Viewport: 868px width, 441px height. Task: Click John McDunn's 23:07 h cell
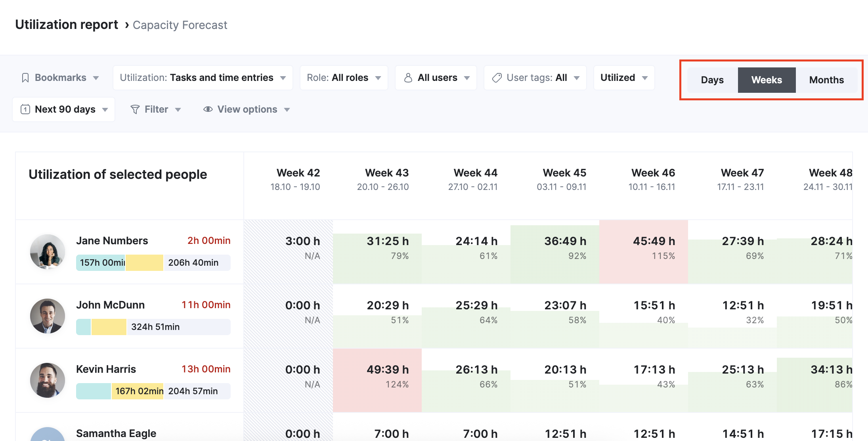tap(555, 316)
